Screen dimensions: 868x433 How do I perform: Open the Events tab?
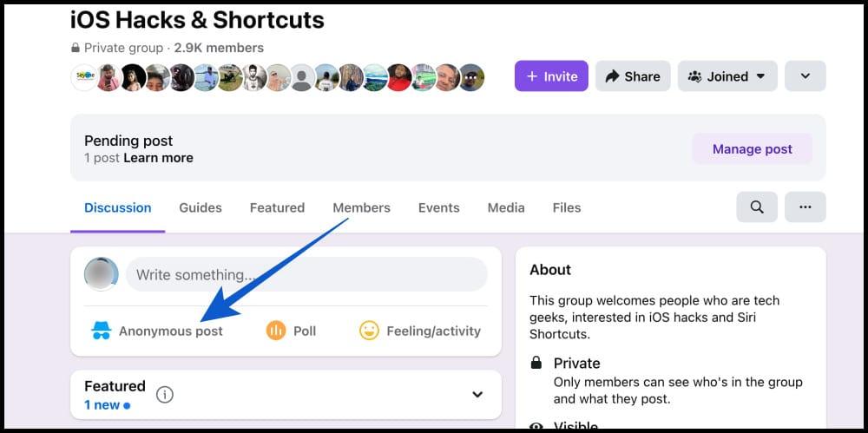[x=438, y=207]
